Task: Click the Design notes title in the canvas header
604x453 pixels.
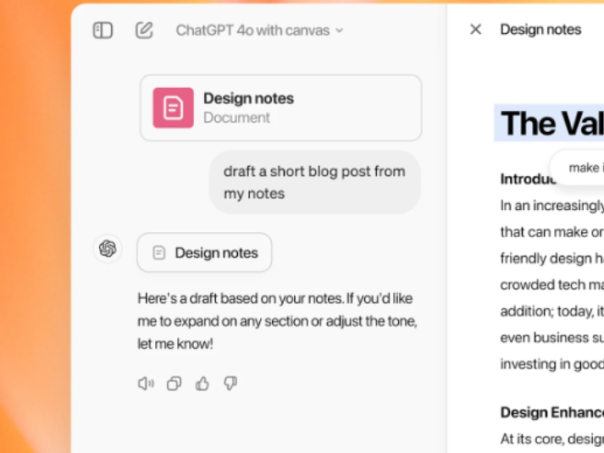Action: point(540,30)
